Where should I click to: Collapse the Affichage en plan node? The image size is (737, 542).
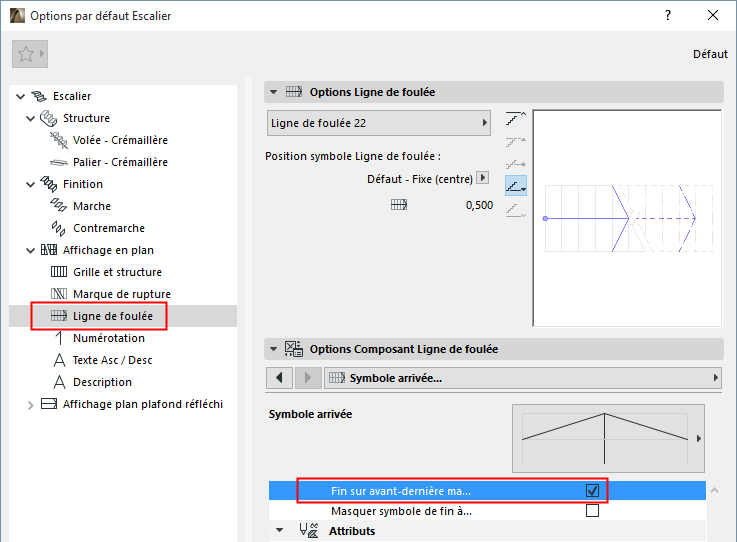click(30, 250)
